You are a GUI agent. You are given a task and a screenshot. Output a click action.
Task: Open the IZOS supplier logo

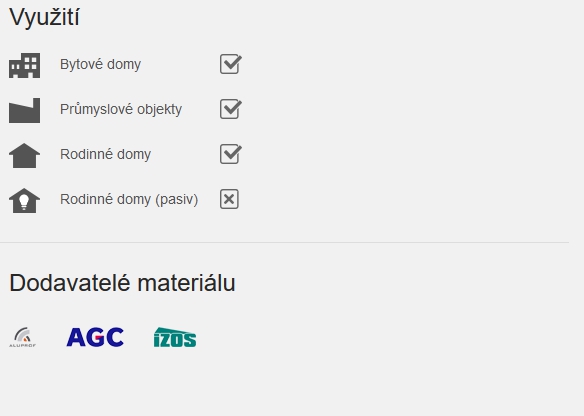pos(175,337)
